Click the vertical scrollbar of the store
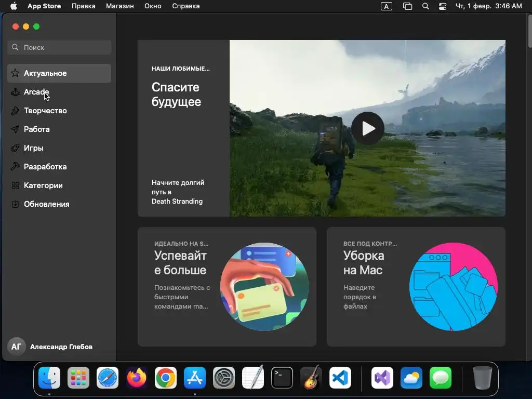Screen dimensions: 532x399 (529, 32)
